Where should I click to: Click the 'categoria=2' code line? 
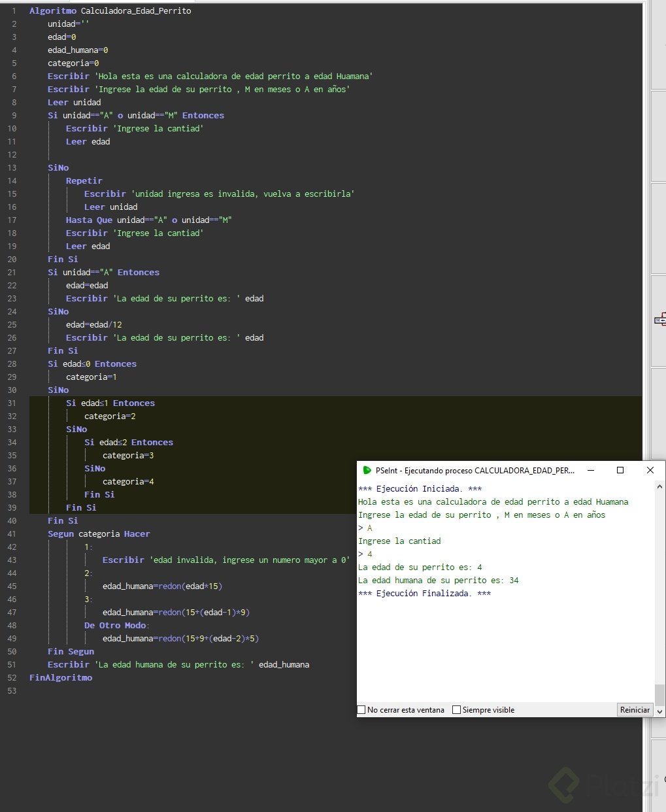110,416
